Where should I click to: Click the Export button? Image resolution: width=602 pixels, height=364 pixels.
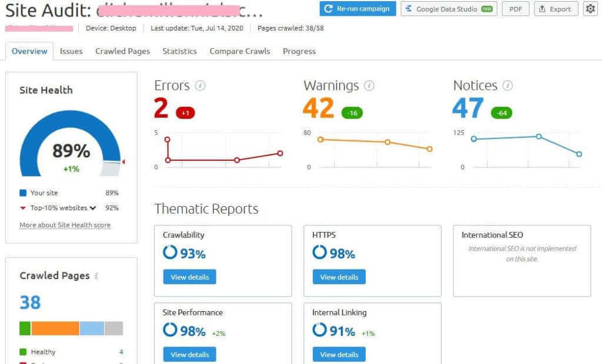[556, 8]
